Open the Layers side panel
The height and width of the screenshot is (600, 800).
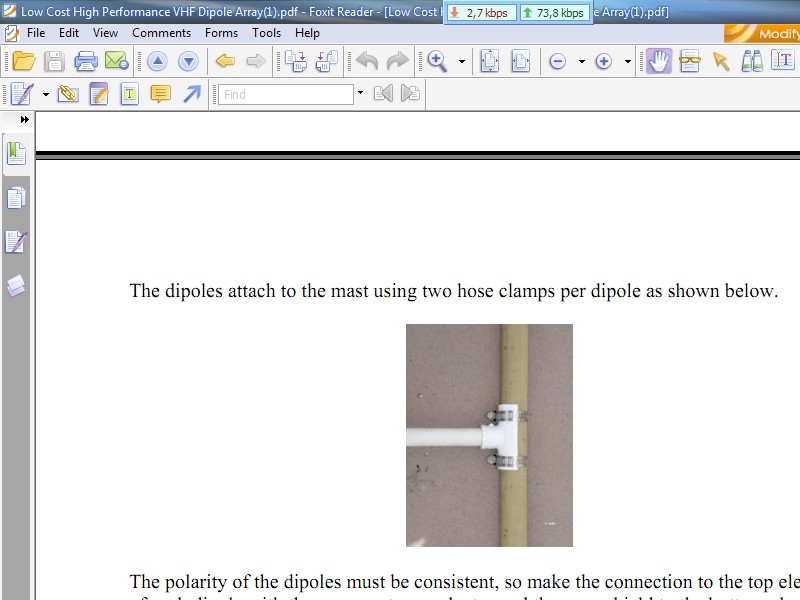click(16, 286)
